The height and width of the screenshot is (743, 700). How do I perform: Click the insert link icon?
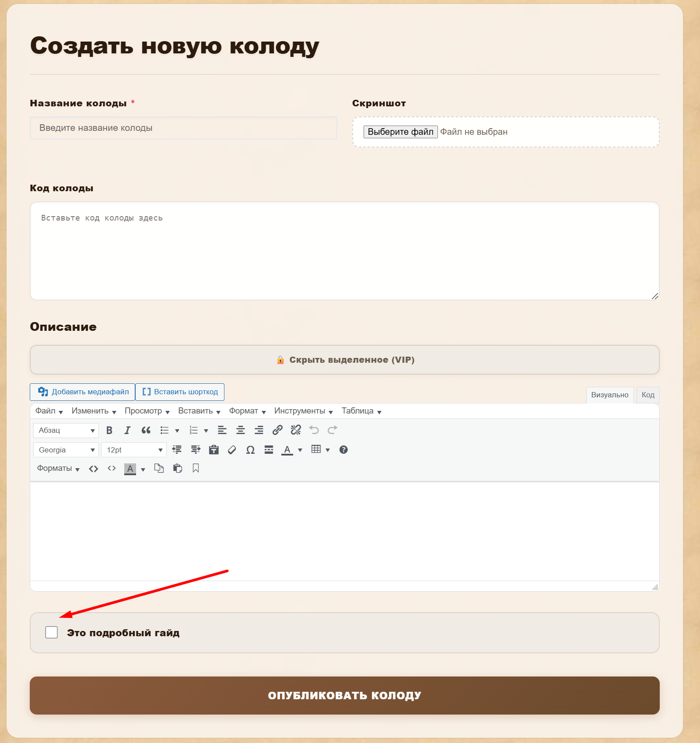tap(277, 431)
